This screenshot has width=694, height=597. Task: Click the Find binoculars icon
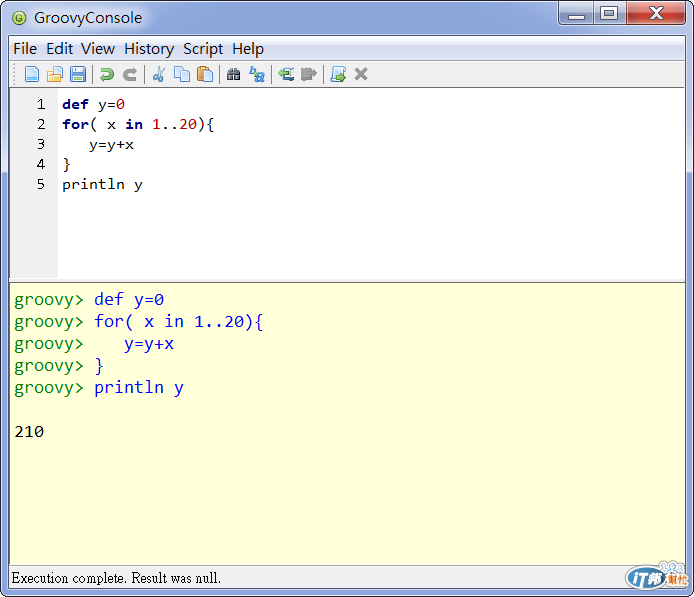click(233, 74)
